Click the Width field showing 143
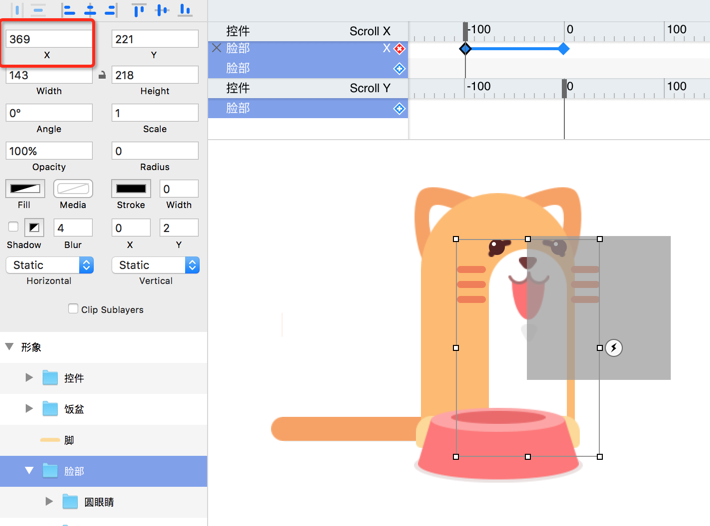710x526 pixels. [x=49, y=75]
